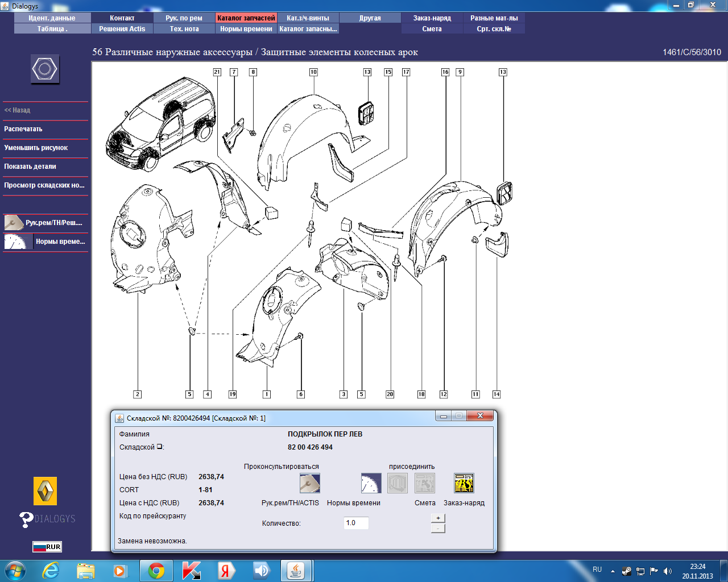Open the top-bar Заказ-наряд tab
Screen dimensions: 728x582
coord(432,18)
